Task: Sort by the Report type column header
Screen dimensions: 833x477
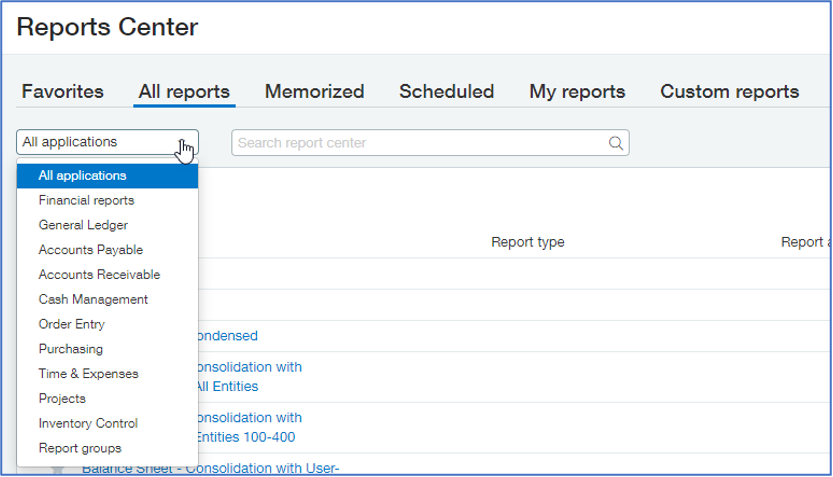Action: [528, 242]
